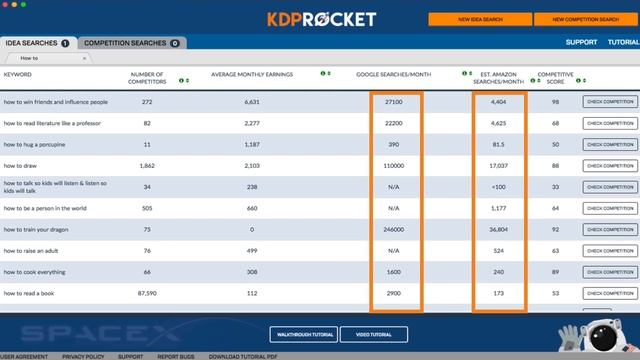Sort by Average Monthly Earnings arrows icon
Viewport: 640px width, 360px height.
[329, 73]
